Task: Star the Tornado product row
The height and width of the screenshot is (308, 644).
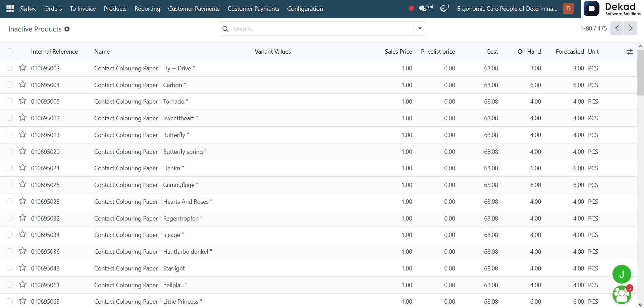Action: [x=22, y=101]
